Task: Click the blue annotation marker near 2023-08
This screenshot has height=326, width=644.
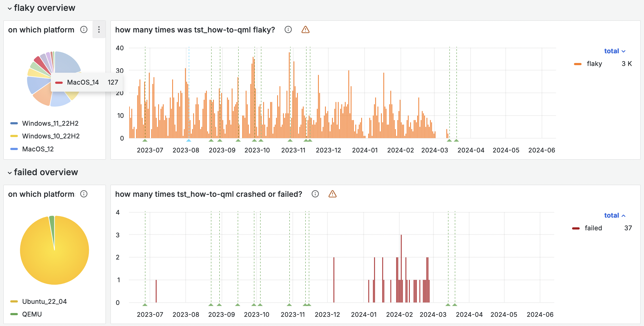Action: (x=189, y=140)
